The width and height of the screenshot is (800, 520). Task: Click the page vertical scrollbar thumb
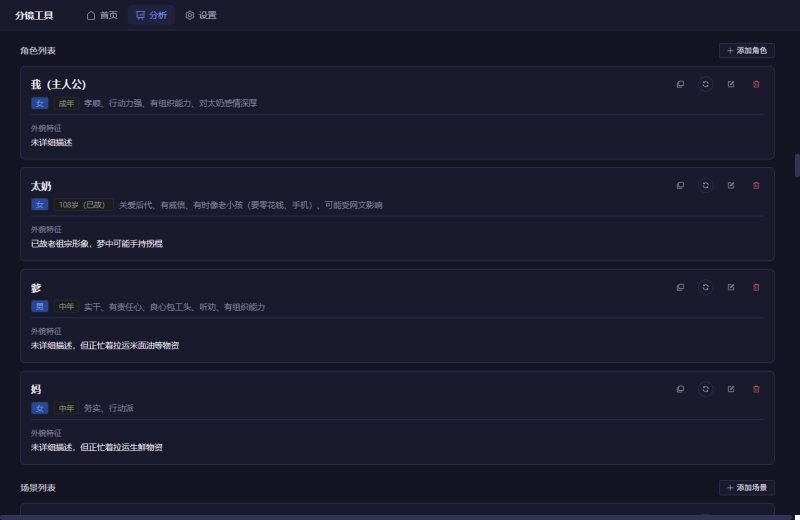click(796, 165)
